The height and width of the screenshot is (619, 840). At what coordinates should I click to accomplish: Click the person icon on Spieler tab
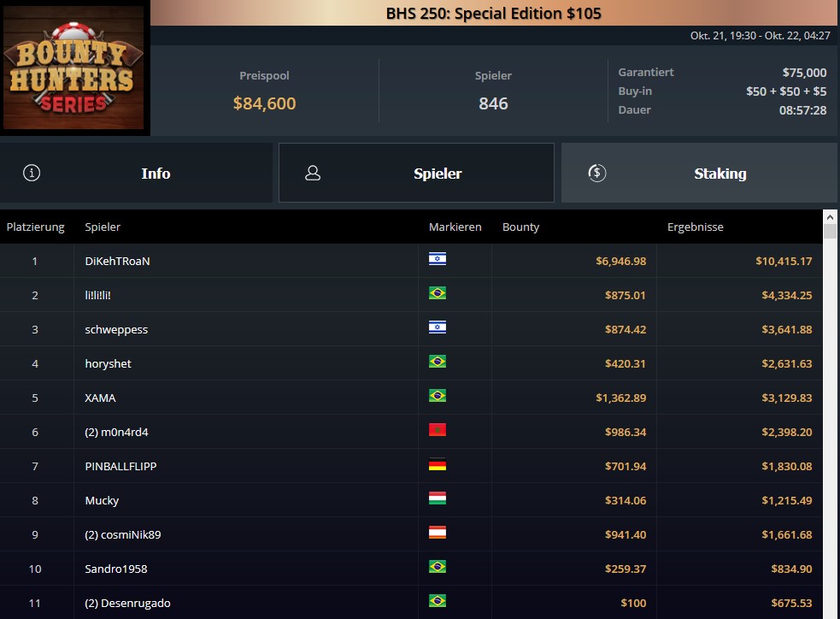coord(313,173)
